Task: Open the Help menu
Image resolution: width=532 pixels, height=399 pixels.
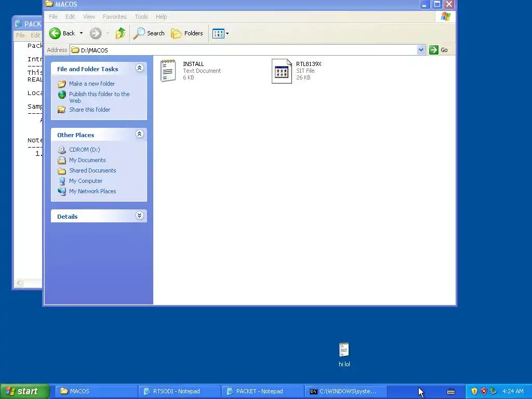Action: (161, 17)
